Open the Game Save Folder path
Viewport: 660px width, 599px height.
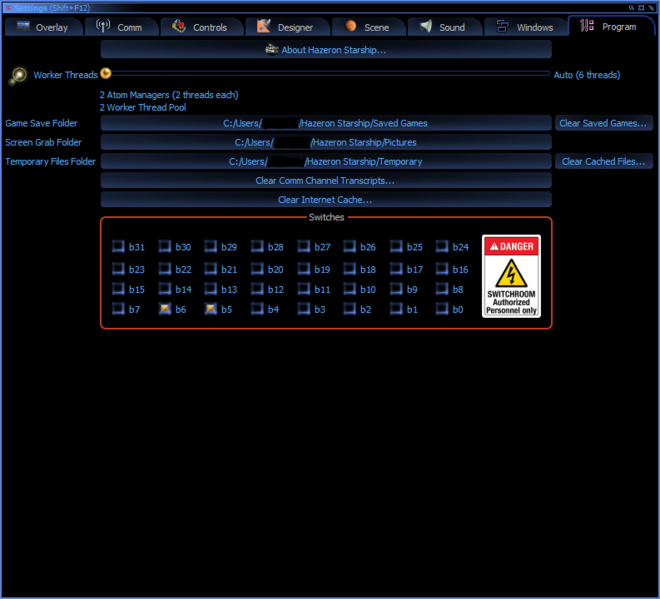pyautogui.click(x=326, y=123)
